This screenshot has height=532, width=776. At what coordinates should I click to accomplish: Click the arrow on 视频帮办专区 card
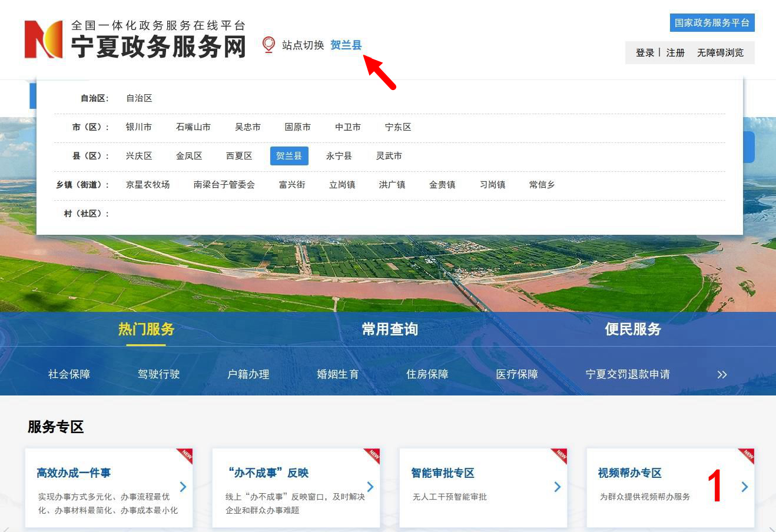[x=745, y=487]
